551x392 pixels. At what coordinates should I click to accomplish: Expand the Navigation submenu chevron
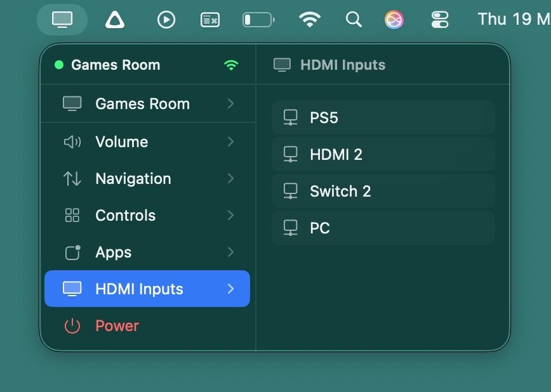tap(230, 179)
